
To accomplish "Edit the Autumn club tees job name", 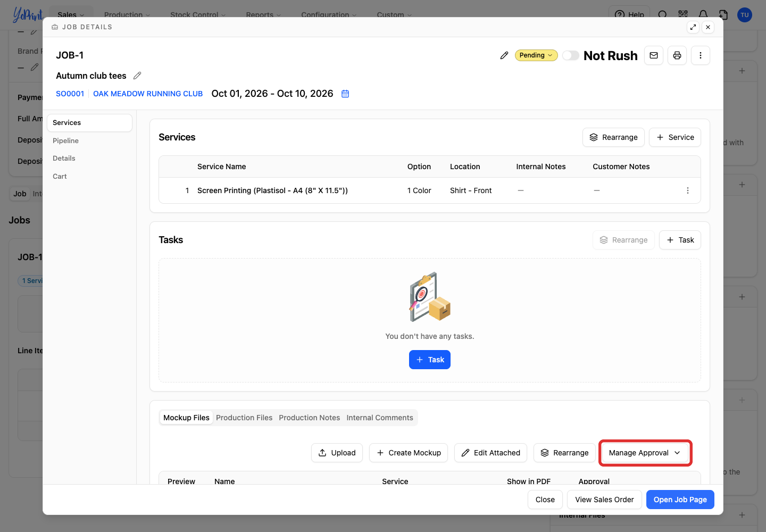I will (137, 76).
